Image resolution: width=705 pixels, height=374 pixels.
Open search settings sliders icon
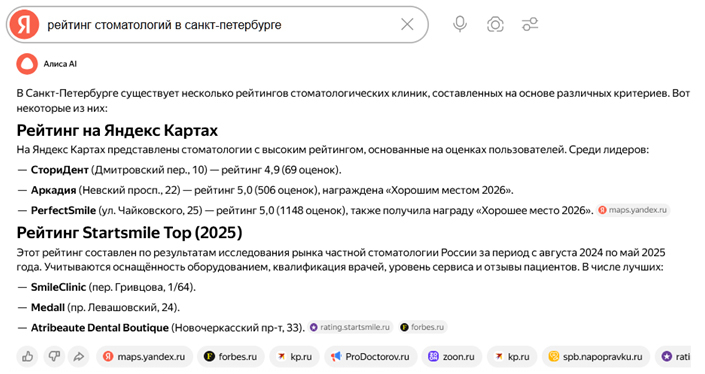click(530, 24)
